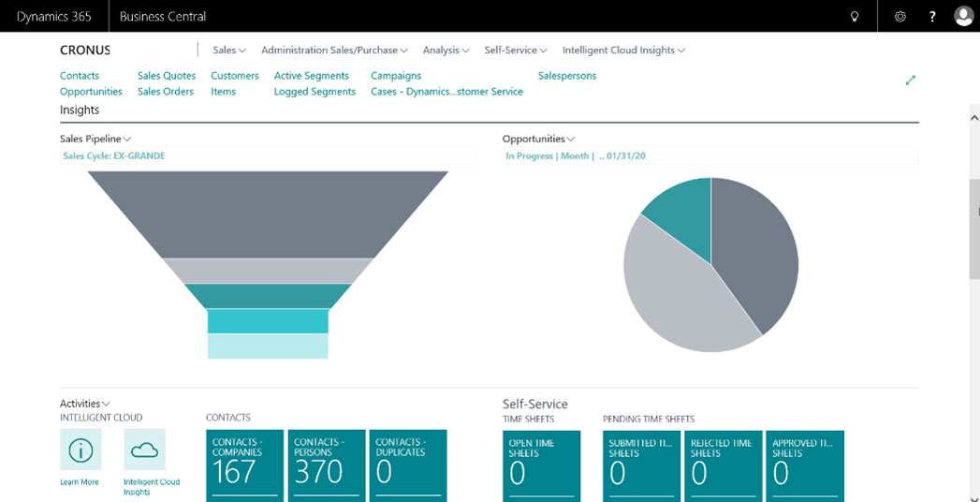Click the Learn More info icon tile

[x=80, y=450]
